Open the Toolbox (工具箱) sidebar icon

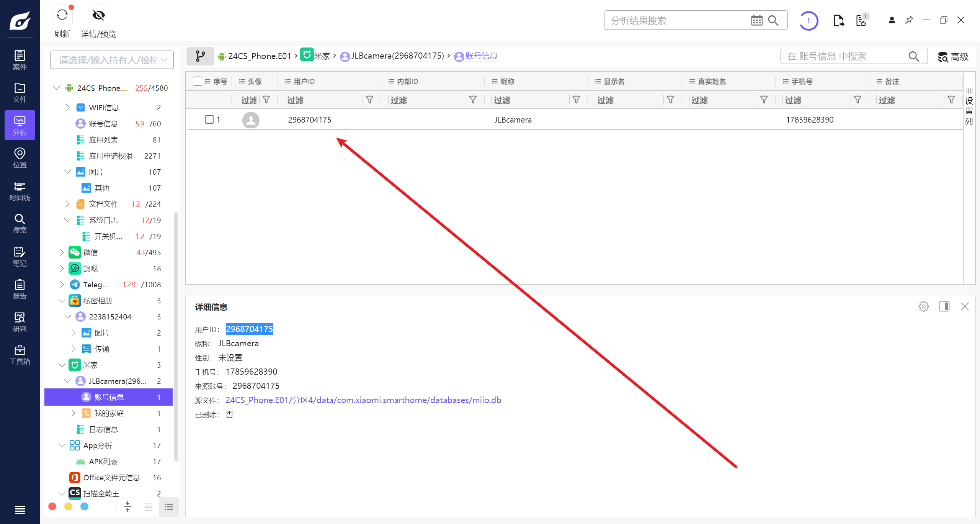click(20, 355)
